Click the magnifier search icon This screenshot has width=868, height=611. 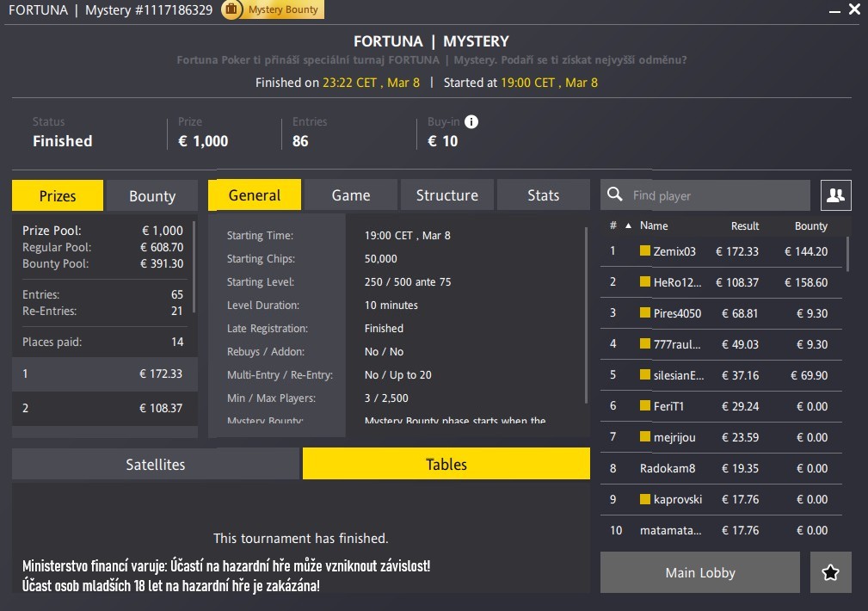pos(614,194)
